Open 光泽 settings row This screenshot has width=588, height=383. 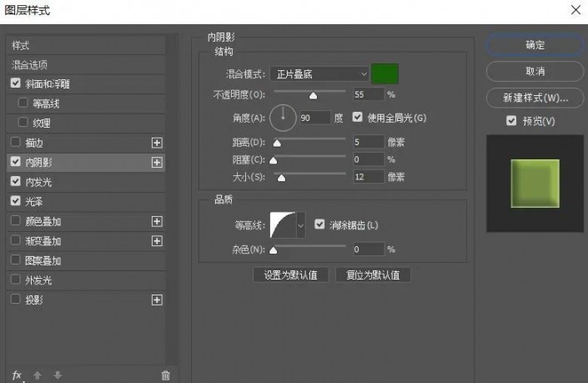(x=86, y=202)
